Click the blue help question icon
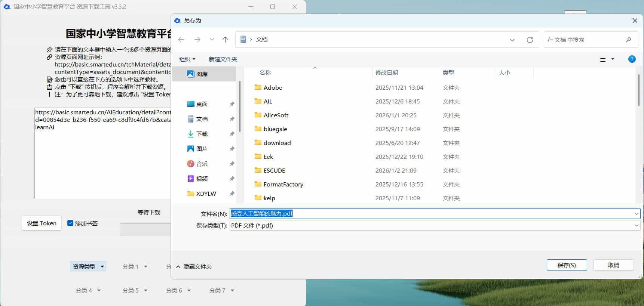The image size is (644, 306). pos(632,59)
